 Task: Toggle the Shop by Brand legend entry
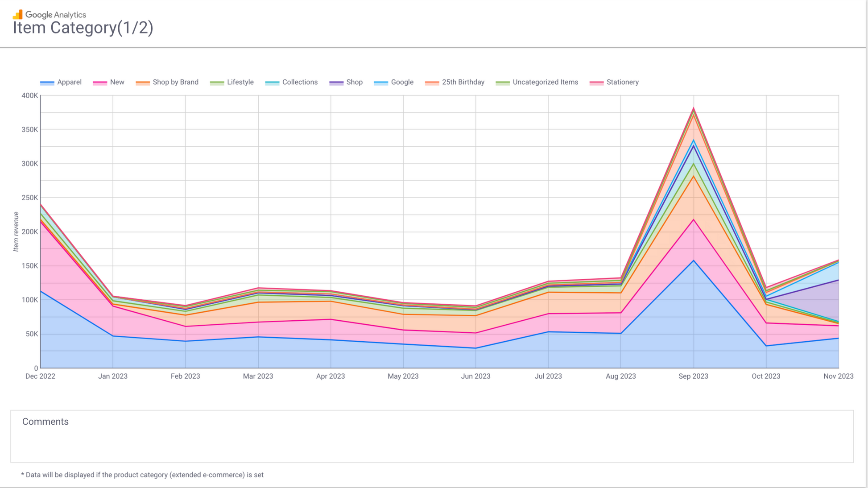[x=175, y=82]
